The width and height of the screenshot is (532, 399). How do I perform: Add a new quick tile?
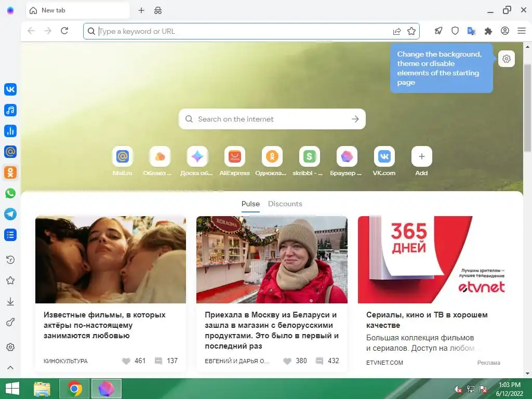[421, 161]
